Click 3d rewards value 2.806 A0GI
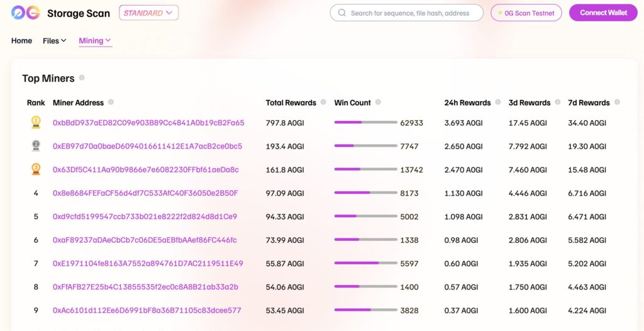This screenshot has height=331, width=644. (x=528, y=240)
